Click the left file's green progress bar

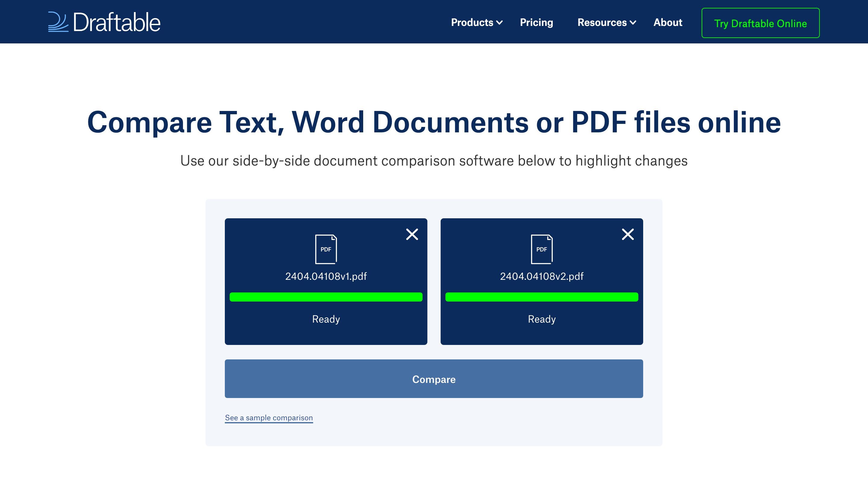point(326,297)
